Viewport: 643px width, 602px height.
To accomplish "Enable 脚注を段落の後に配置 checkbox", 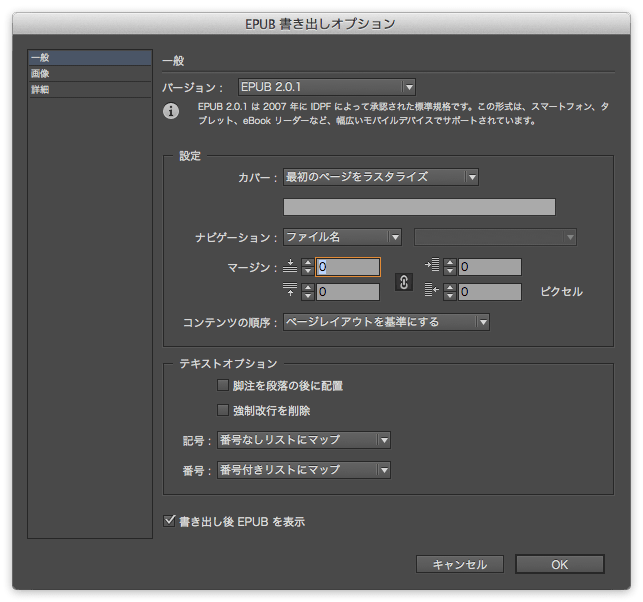I will pos(223,385).
